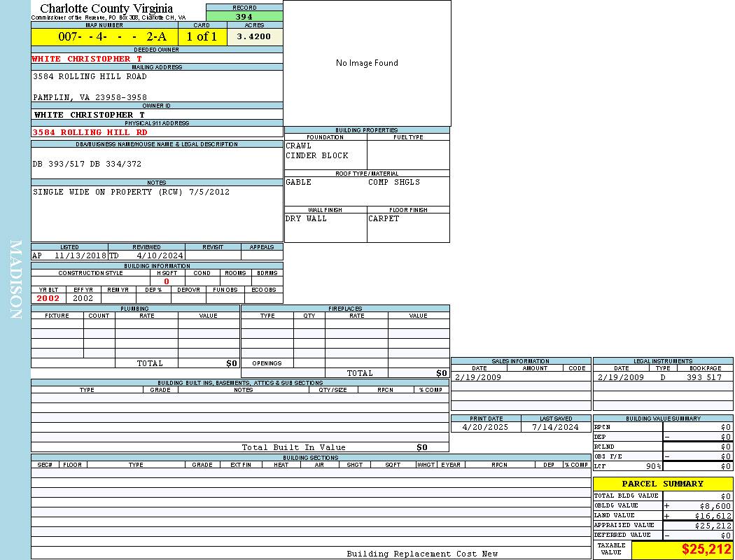This screenshot has width=735, height=560.
Task: Click the yellow taxable value $25,212
Action: pyautogui.click(x=706, y=549)
